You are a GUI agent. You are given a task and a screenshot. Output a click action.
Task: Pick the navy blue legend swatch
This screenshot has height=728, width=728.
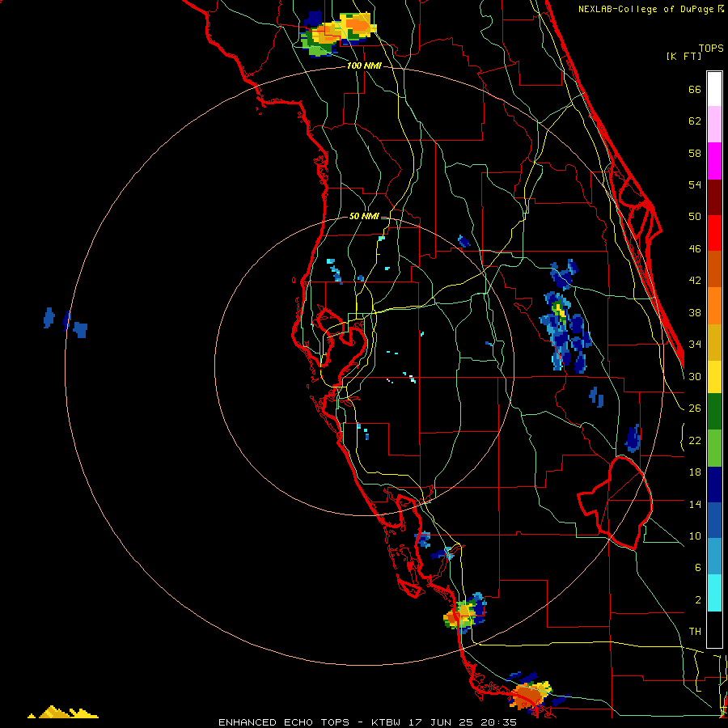714,485
